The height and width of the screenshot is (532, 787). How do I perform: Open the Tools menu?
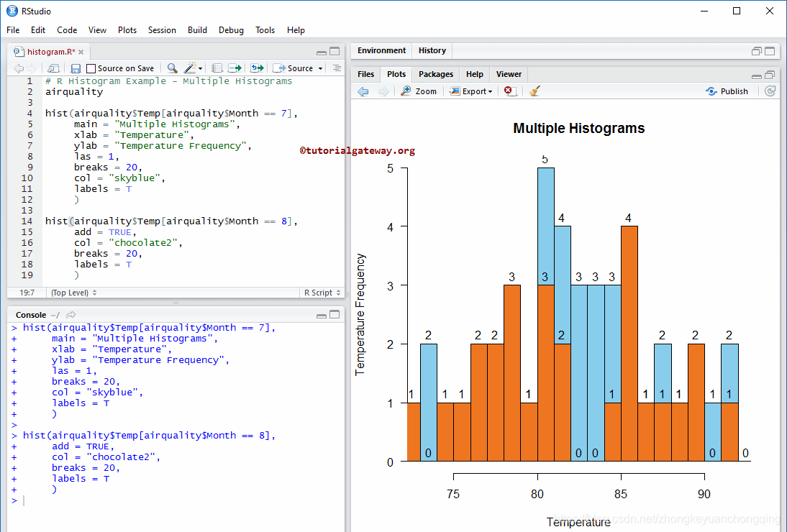(x=265, y=30)
